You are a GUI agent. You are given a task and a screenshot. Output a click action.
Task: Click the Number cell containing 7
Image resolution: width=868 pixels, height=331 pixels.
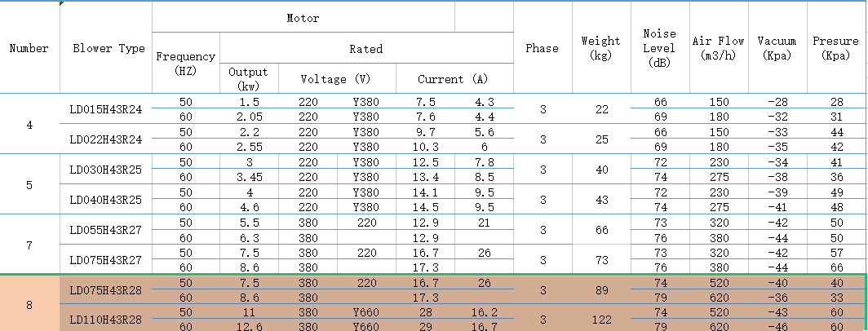pos(29,245)
